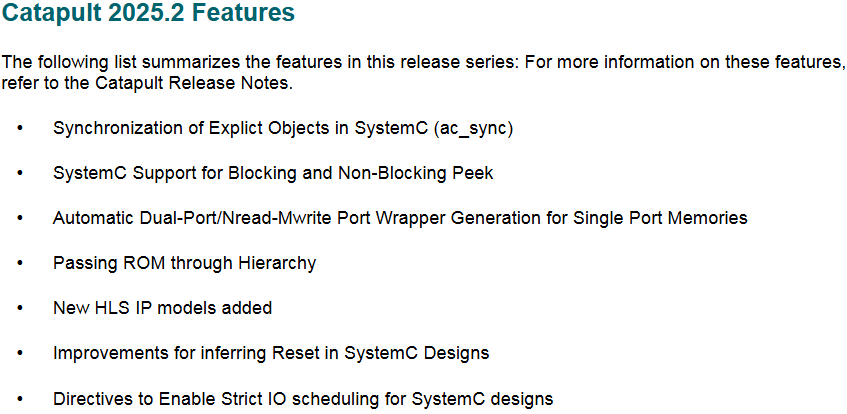Click the (ac_sync) term in parentheses
Image resolution: width=847 pixels, height=414 pixels.
coord(473,130)
